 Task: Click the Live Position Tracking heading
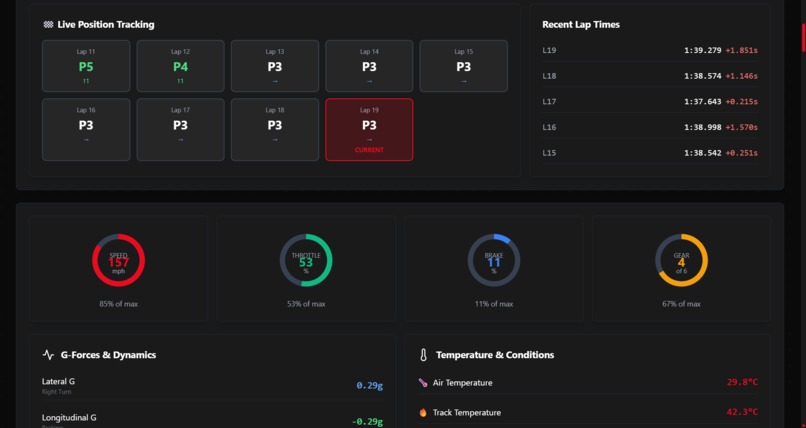[106, 25]
